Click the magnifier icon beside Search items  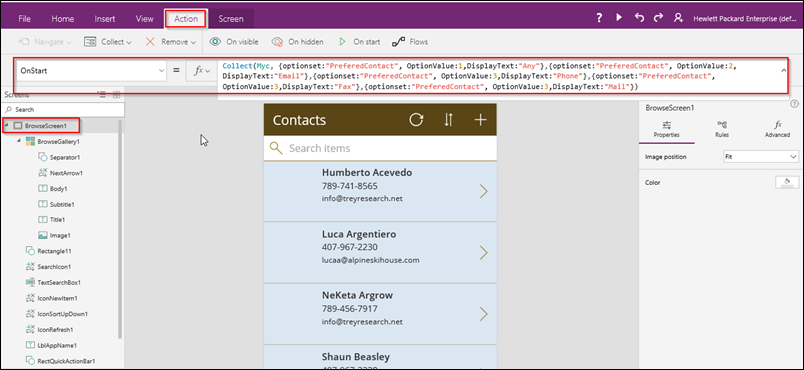pos(276,149)
